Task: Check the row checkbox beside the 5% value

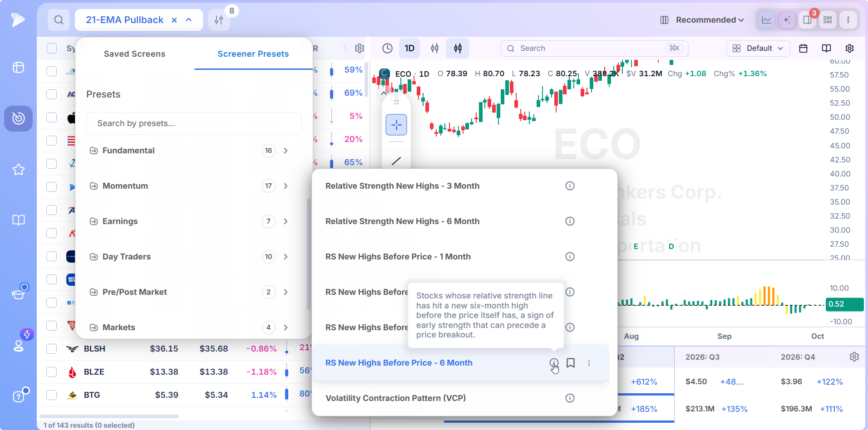Action: 52,117
